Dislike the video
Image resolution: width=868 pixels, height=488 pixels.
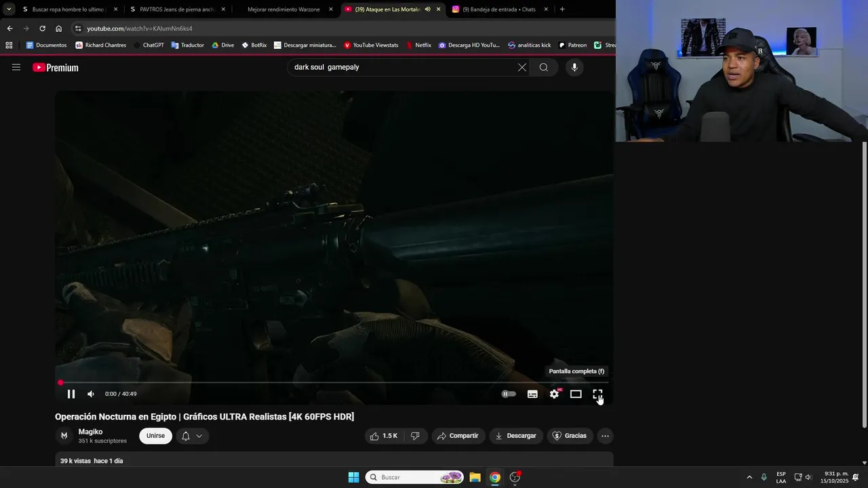point(415,436)
